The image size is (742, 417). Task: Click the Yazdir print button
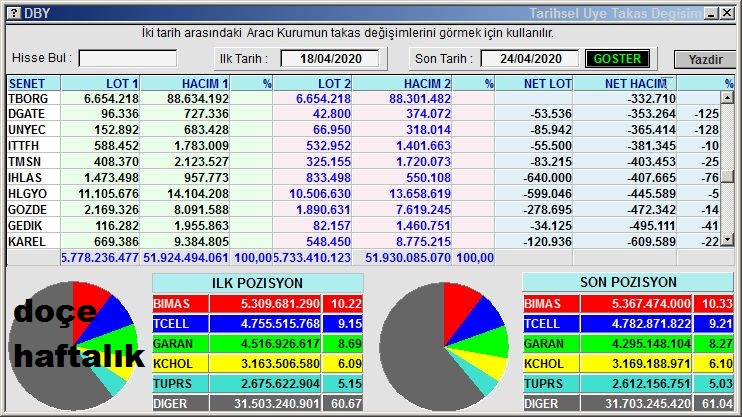(705, 60)
